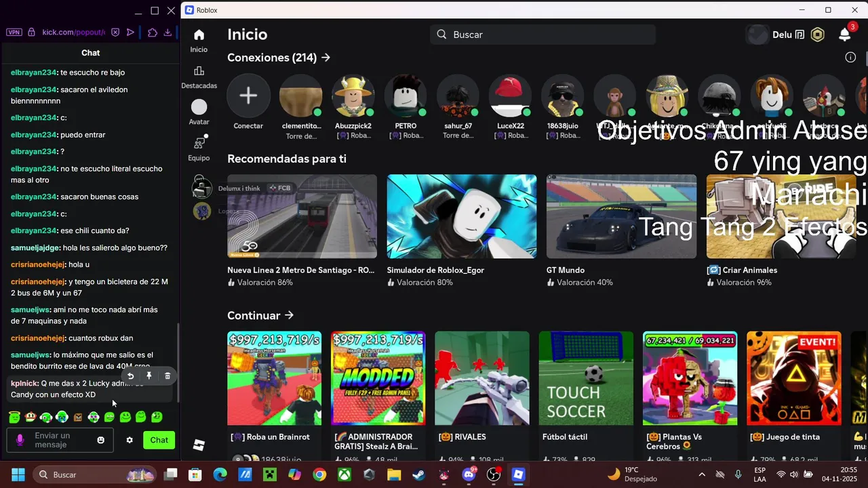Click Enviar un mensaje input field

click(60, 440)
